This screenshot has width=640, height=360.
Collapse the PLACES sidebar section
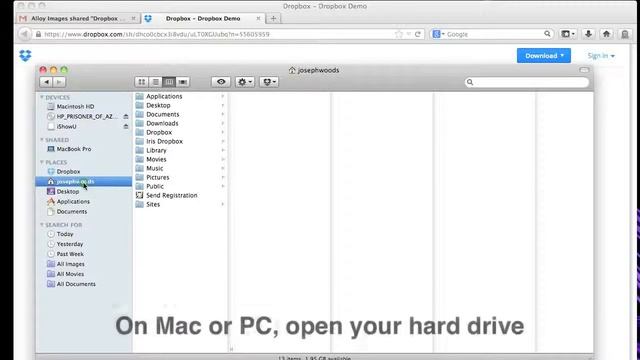point(42,162)
